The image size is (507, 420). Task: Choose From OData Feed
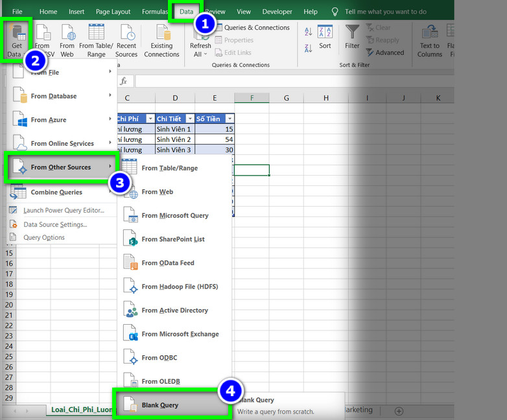pyautogui.click(x=174, y=263)
